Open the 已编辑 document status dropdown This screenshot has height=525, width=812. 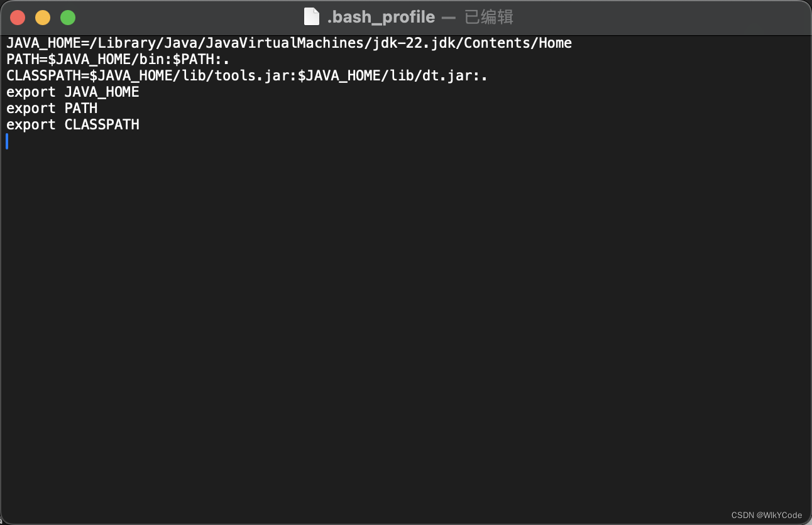point(489,17)
